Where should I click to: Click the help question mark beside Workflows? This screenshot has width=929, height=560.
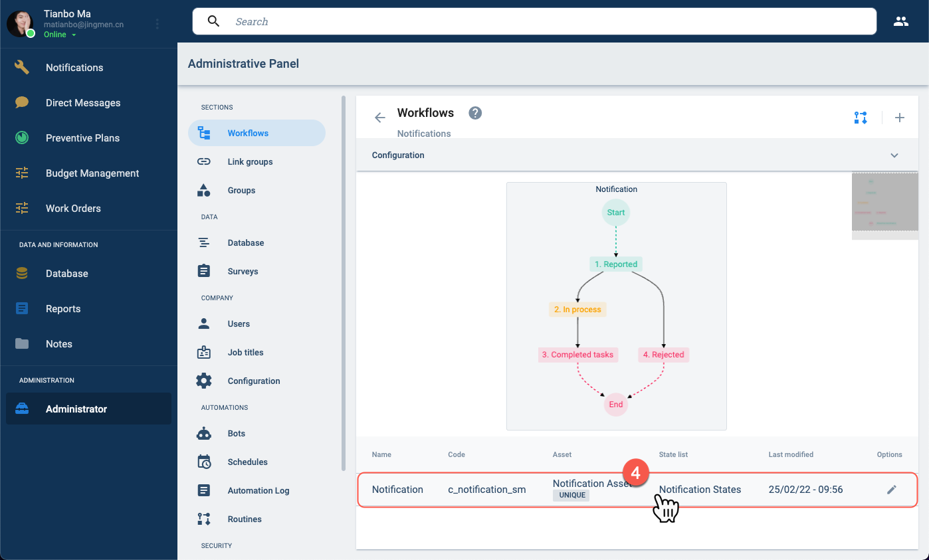(x=475, y=113)
